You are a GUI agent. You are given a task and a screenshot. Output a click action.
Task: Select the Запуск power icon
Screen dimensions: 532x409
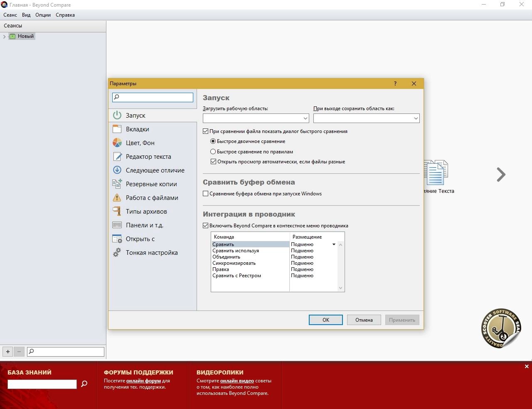[x=117, y=115]
